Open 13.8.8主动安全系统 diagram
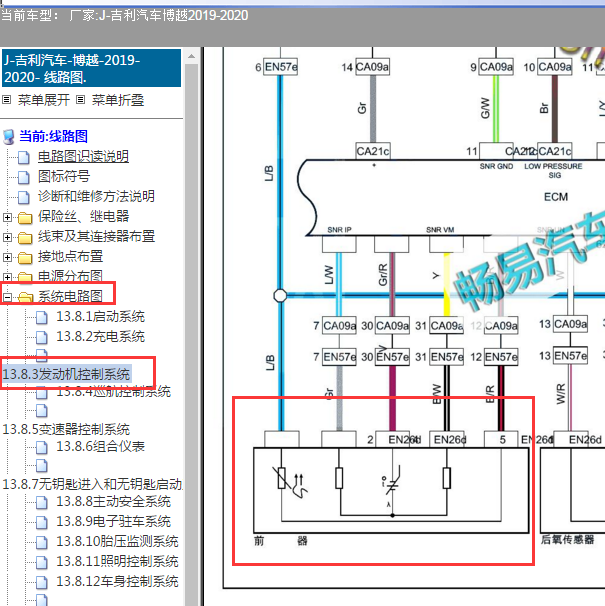 (x=114, y=501)
